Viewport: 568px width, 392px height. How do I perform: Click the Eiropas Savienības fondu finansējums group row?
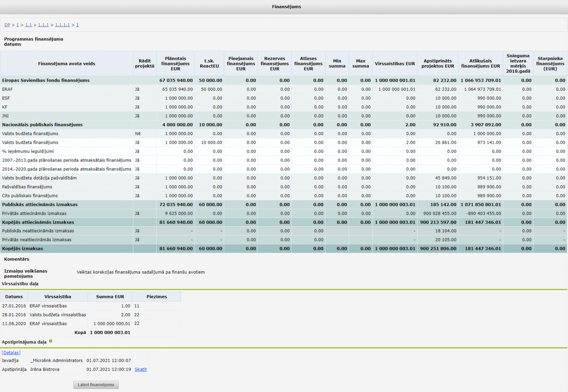coord(284,80)
